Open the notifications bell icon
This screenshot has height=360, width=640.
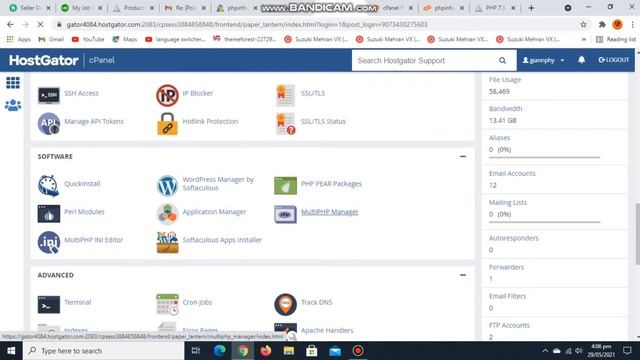(x=582, y=60)
